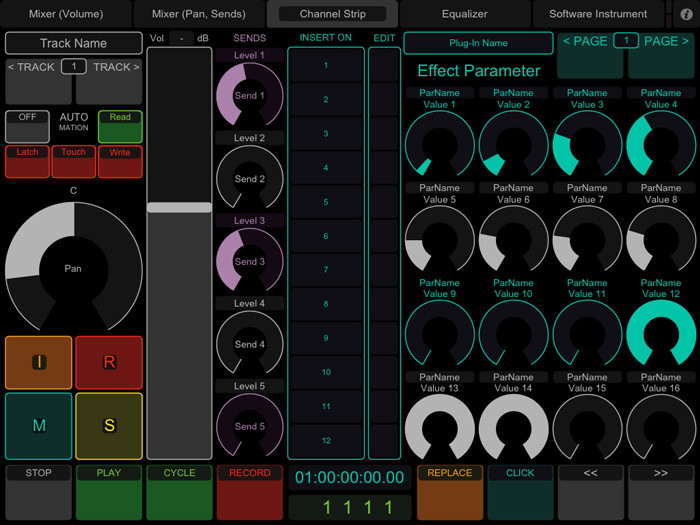Toggle input monitoring I button
The height and width of the screenshot is (525, 700).
coord(39,362)
